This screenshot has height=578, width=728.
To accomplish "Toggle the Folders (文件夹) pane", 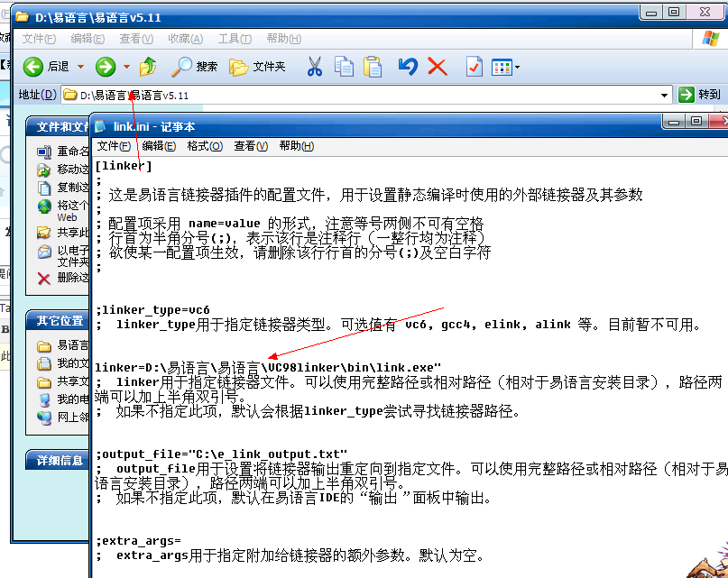I will [257, 67].
